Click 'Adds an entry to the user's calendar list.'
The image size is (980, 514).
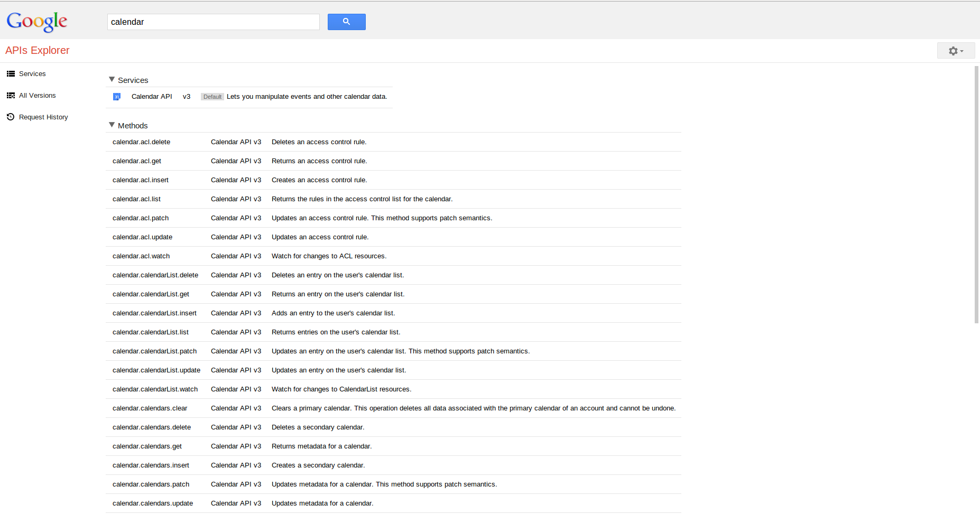click(x=334, y=313)
